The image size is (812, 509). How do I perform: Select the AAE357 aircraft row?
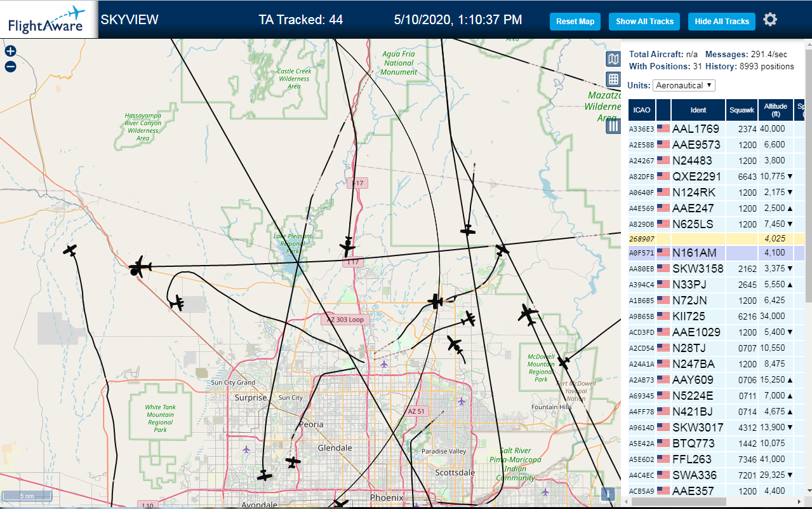tap(716, 491)
